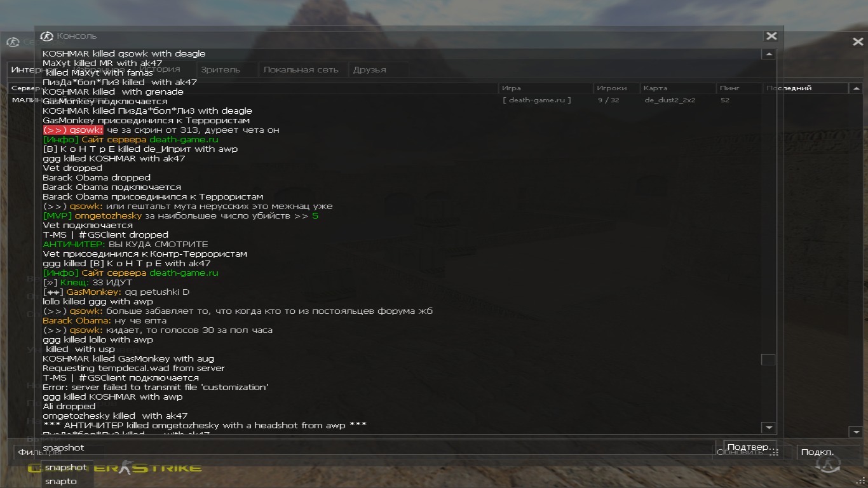
Task: Click the console window resize grip
Action: [x=774, y=452]
